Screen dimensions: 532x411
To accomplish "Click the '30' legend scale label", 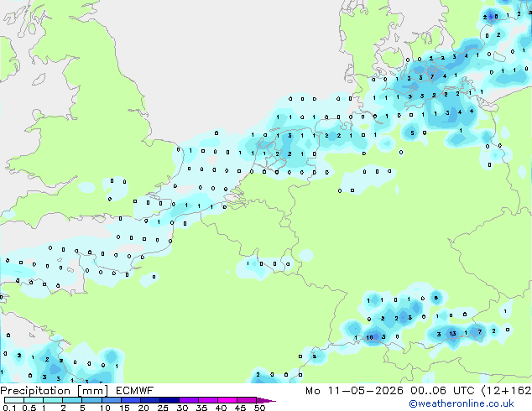I will [182, 408].
